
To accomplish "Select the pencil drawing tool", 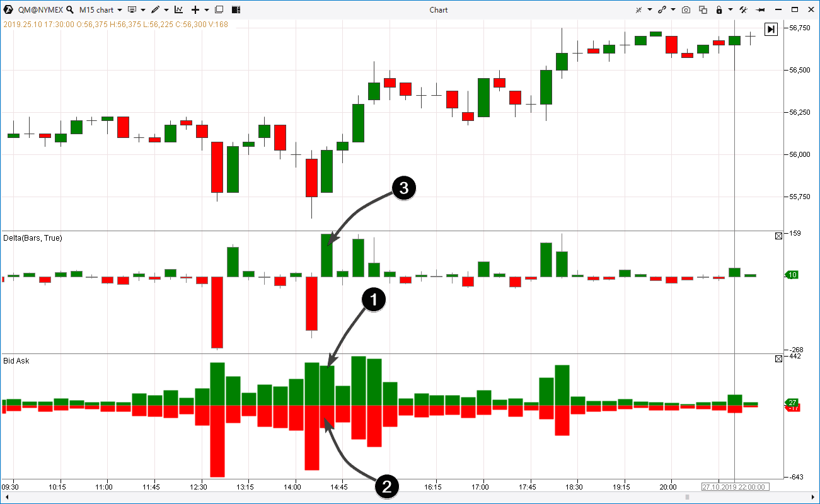I will click(155, 9).
